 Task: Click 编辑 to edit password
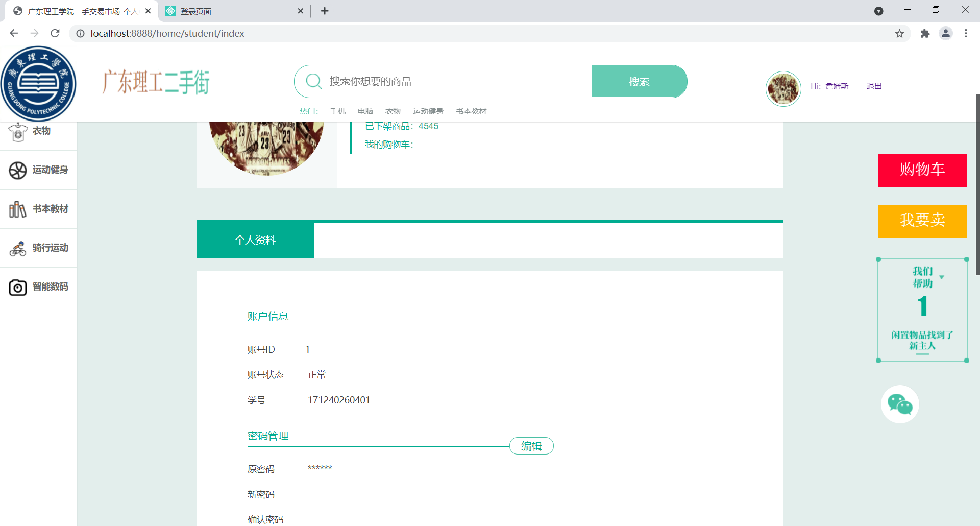click(x=531, y=446)
